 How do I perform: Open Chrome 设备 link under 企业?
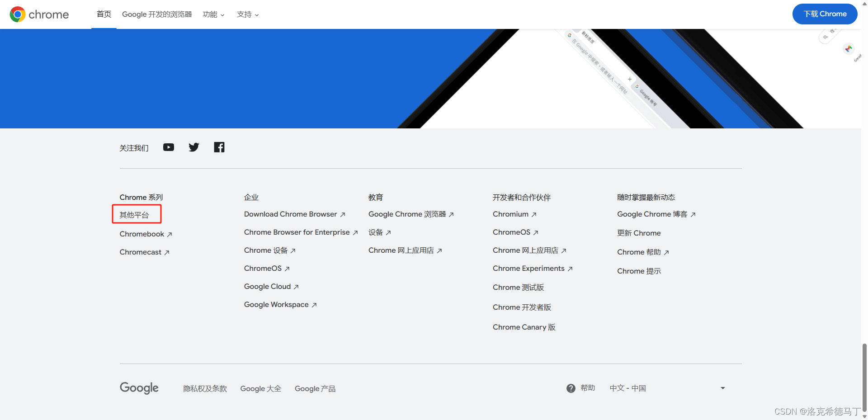tap(270, 250)
